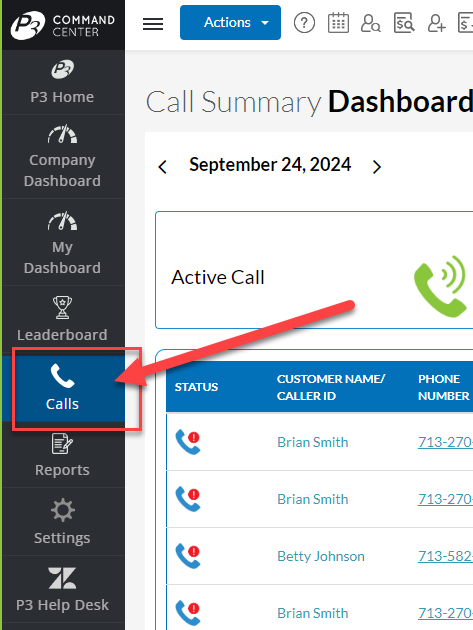Click the invoice search icon
Screen dimensions: 473x630
pyautogui.click(x=403, y=23)
